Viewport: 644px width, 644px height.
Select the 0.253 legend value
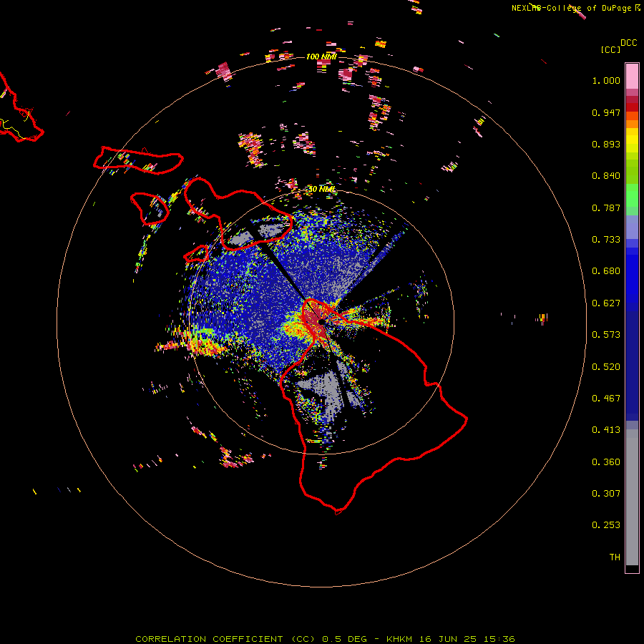pyautogui.click(x=606, y=525)
